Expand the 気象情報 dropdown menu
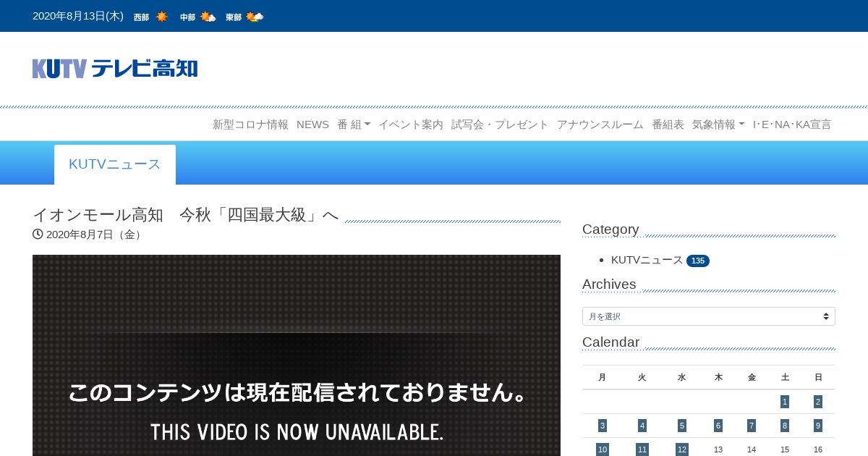This screenshot has height=456, width=868. click(718, 124)
